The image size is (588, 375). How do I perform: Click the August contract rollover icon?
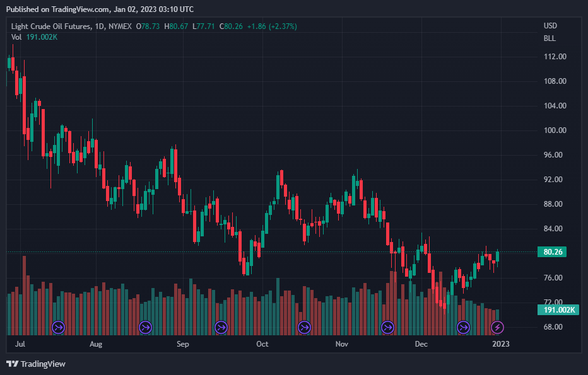[x=145, y=328]
